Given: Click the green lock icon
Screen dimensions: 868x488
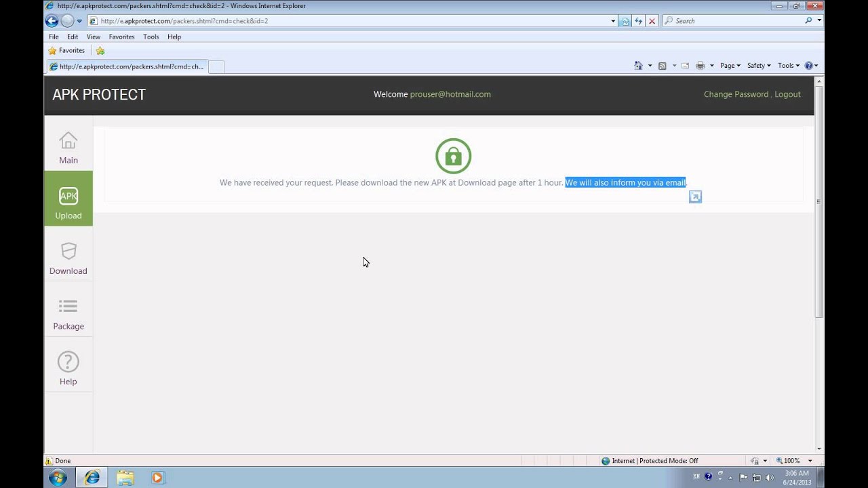Looking at the screenshot, I should [x=453, y=156].
